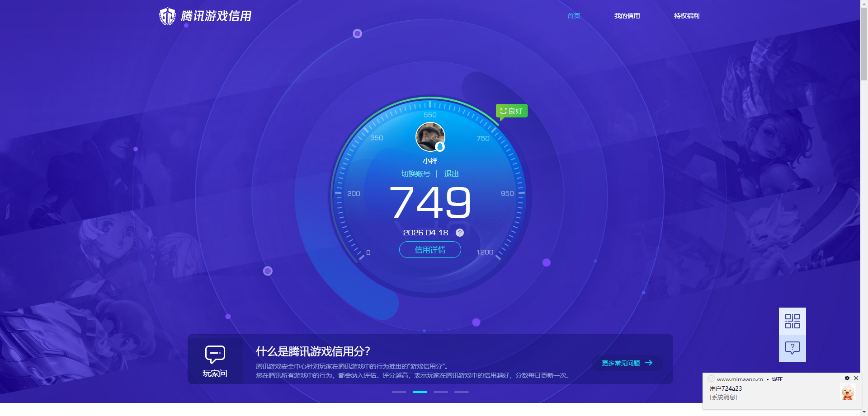The height and width of the screenshot is (416, 868).
Task: Select the first carousel dot
Action: (x=399, y=392)
